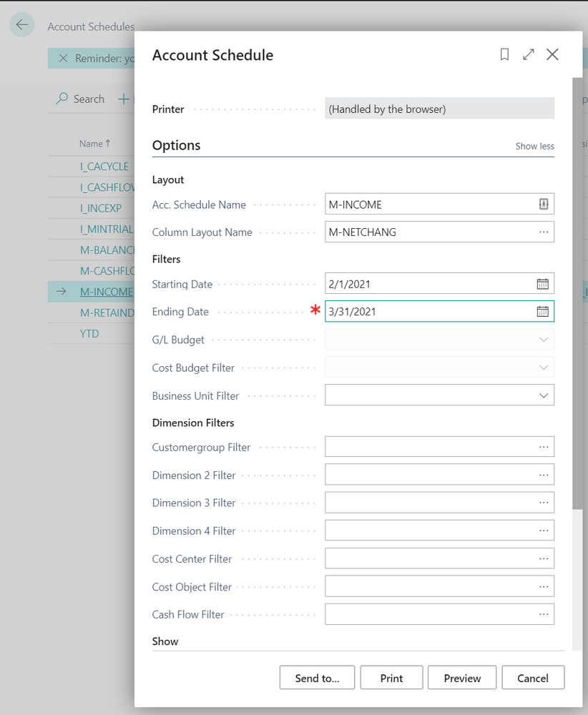Image resolution: width=588 pixels, height=715 pixels.
Task: Open the Cost Center Filter lookup
Action: coord(544,558)
